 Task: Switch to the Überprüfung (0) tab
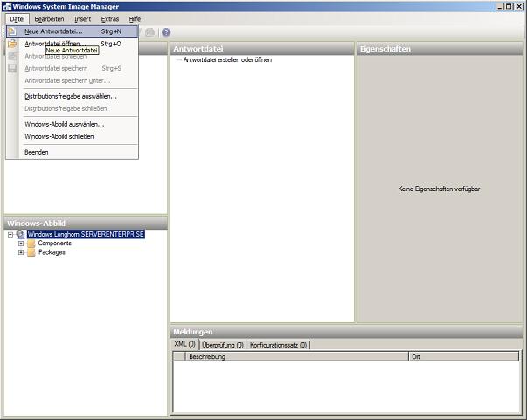click(x=223, y=345)
